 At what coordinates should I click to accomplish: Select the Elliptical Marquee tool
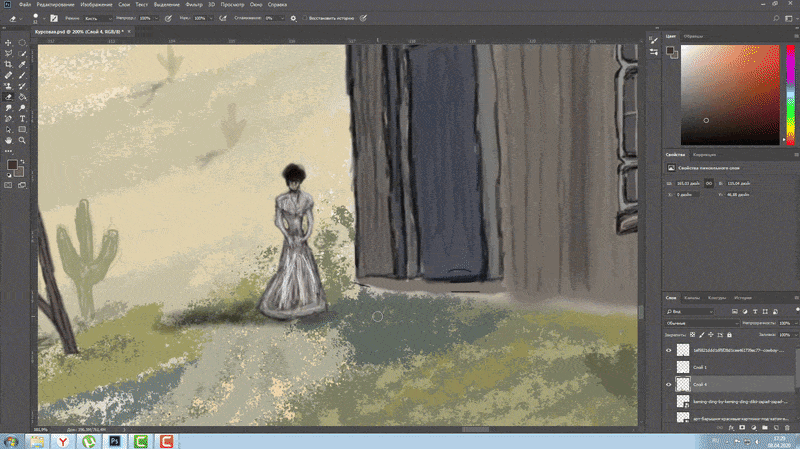[22, 43]
